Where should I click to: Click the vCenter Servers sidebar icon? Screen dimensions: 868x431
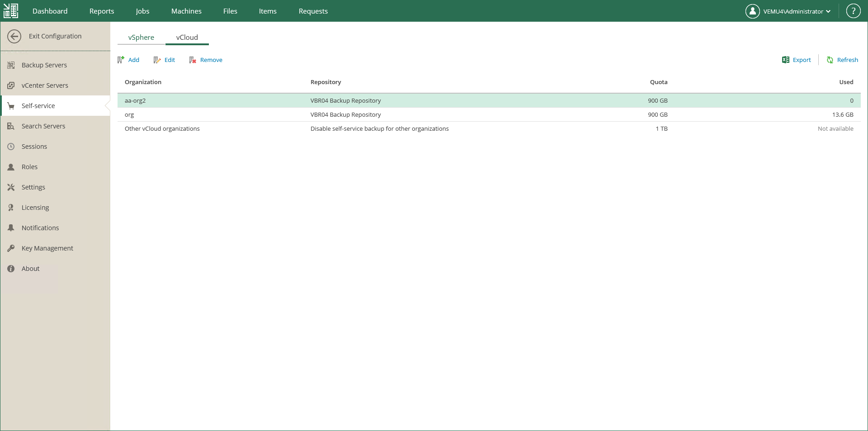tap(11, 85)
